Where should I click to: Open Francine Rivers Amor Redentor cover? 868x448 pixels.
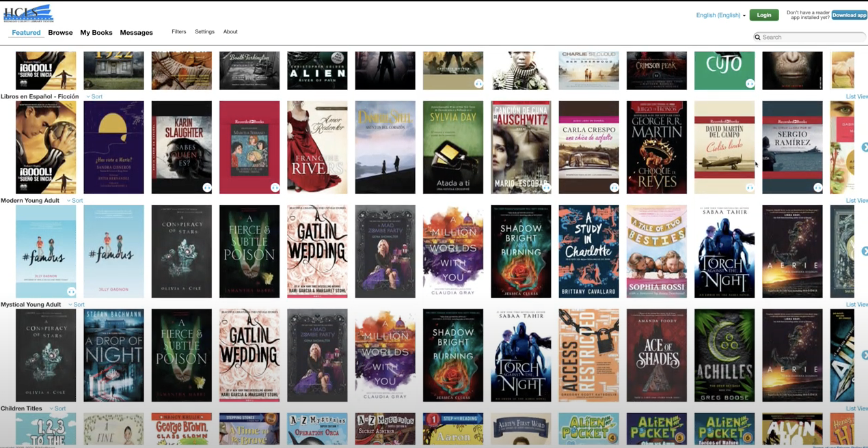(317, 148)
